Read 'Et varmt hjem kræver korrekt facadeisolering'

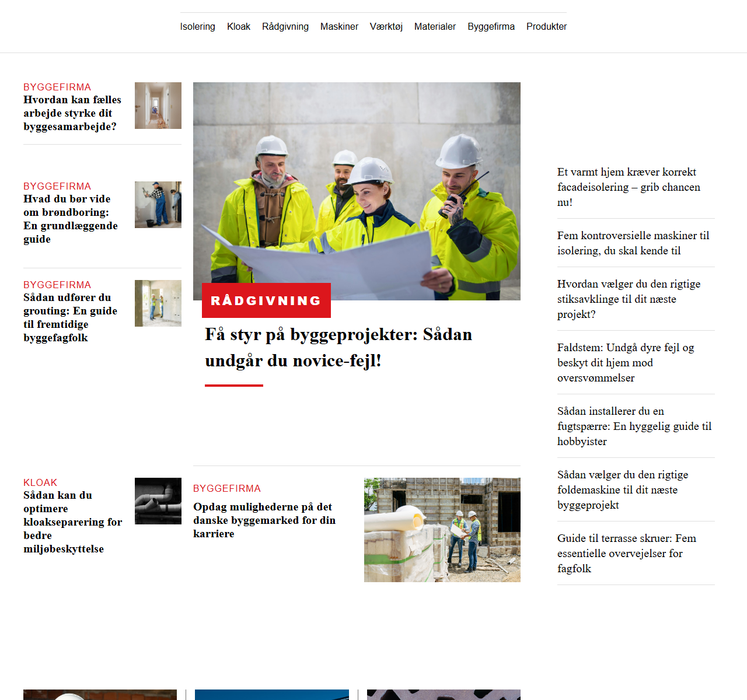pos(629,187)
